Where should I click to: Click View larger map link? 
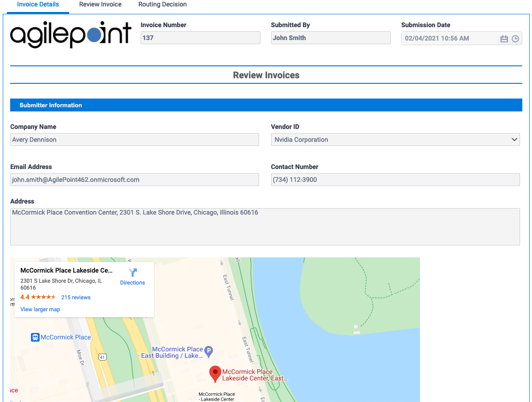coord(40,309)
